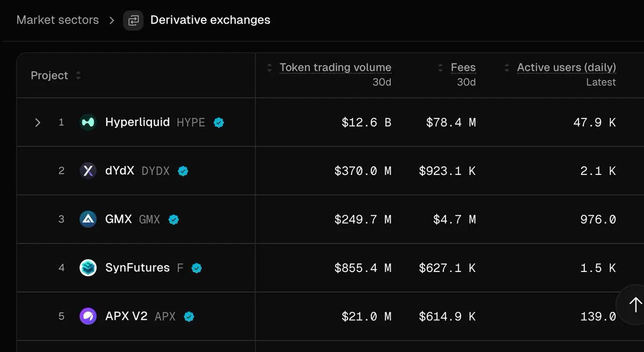The image size is (644, 352).
Task: Click the Derivative exchanges sector icon
Action: point(133,20)
